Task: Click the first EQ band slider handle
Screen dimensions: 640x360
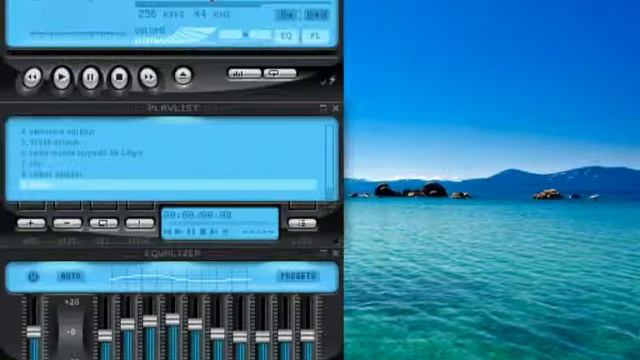Action: coord(105,336)
